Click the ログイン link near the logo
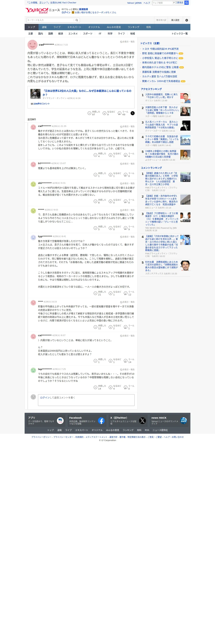 point(66,13)
